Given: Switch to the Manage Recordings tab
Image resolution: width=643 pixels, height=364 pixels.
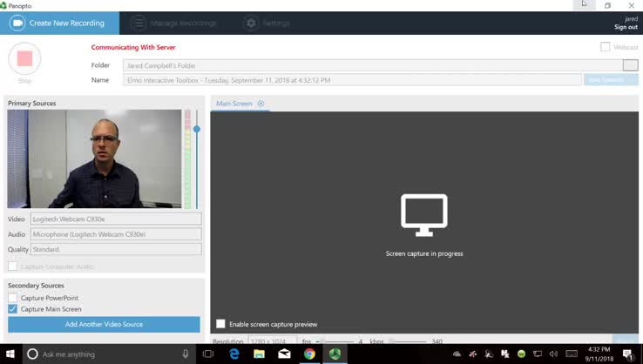Looking at the screenshot, I should point(174,24).
